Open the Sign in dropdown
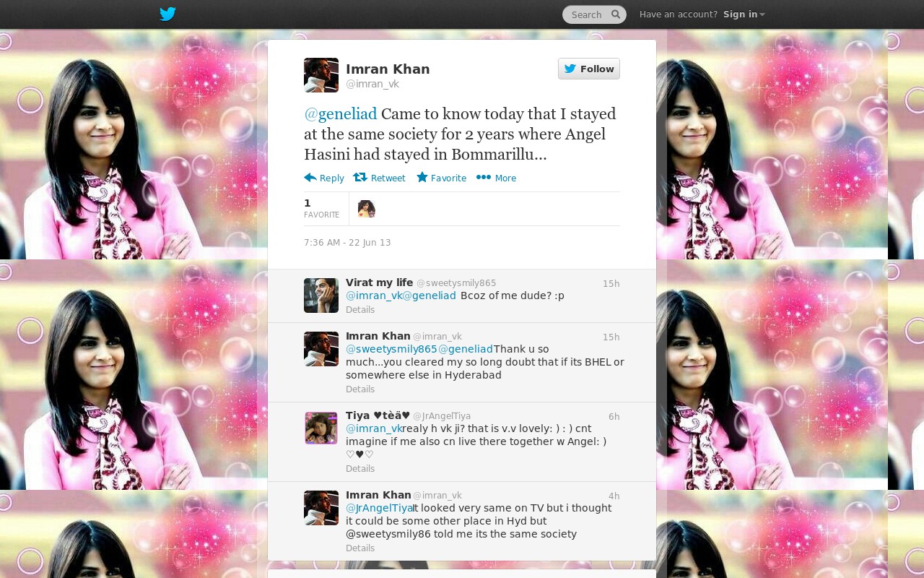 [744, 14]
